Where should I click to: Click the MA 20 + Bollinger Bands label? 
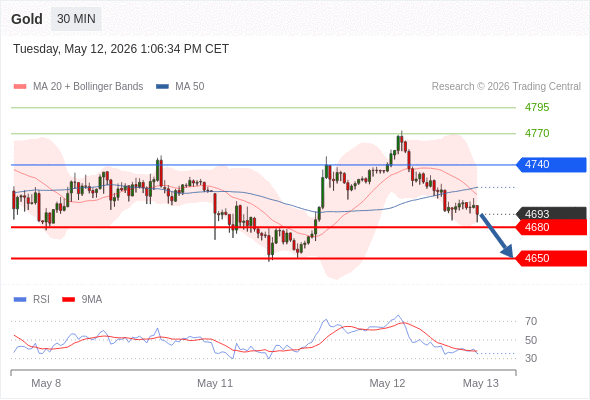[88, 87]
